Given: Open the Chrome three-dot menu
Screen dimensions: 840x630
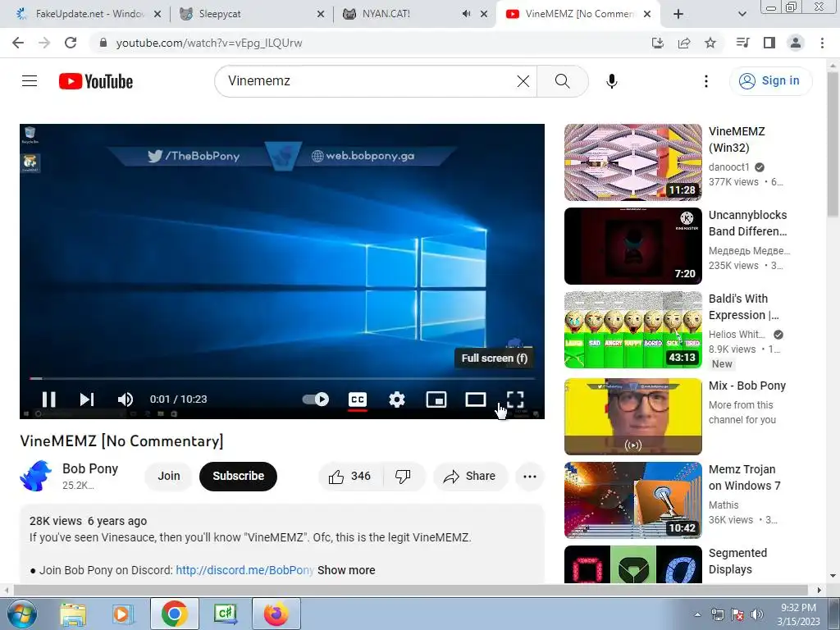Looking at the screenshot, I should pos(822,43).
